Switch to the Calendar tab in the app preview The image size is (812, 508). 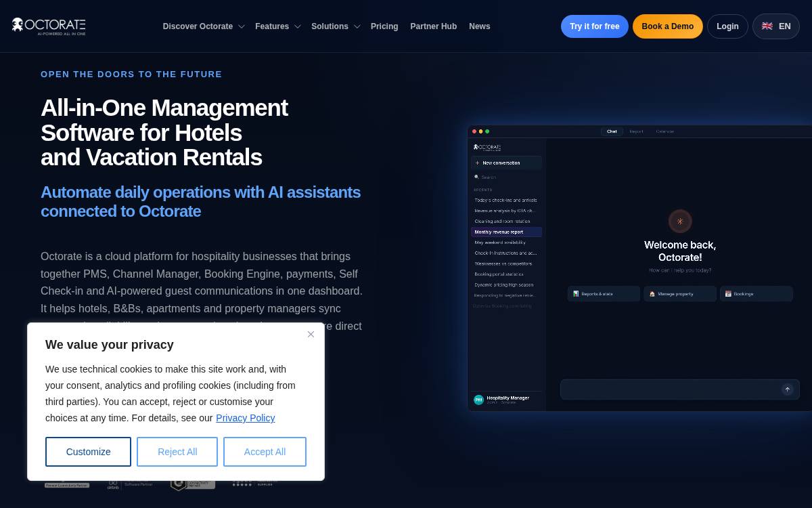coord(665,131)
